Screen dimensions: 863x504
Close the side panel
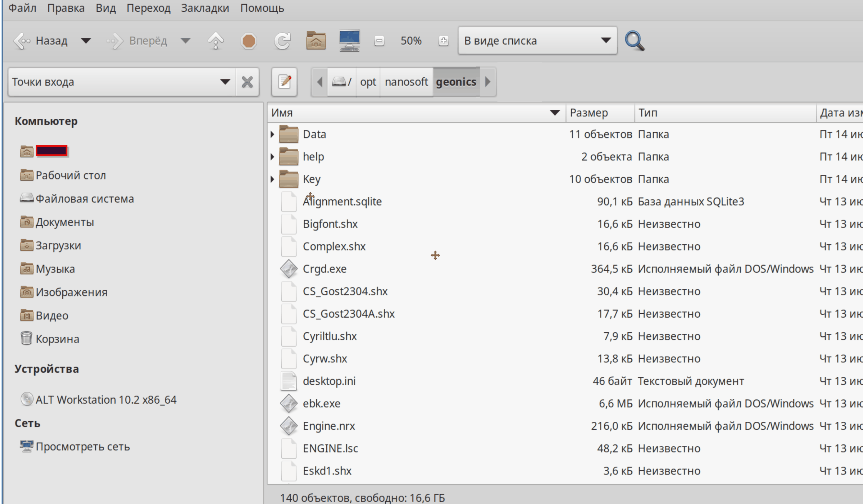(x=247, y=82)
